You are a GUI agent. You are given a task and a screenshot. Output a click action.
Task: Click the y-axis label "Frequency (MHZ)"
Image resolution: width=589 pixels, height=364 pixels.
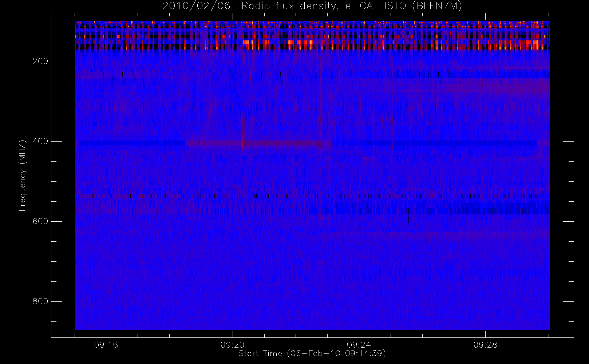(23, 175)
